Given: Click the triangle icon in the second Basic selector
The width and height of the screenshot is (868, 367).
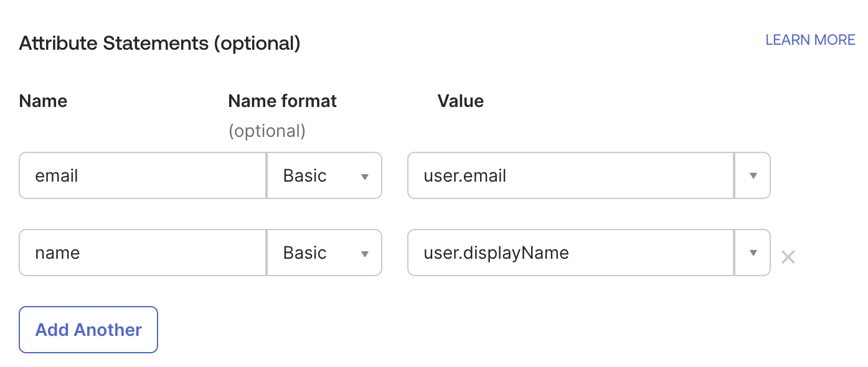Looking at the screenshot, I should [x=366, y=253].
